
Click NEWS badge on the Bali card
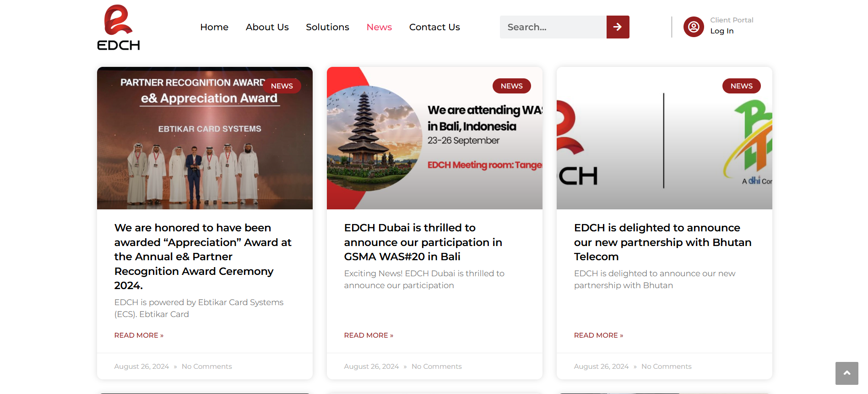pyautogui.click(x=512, y=86)
